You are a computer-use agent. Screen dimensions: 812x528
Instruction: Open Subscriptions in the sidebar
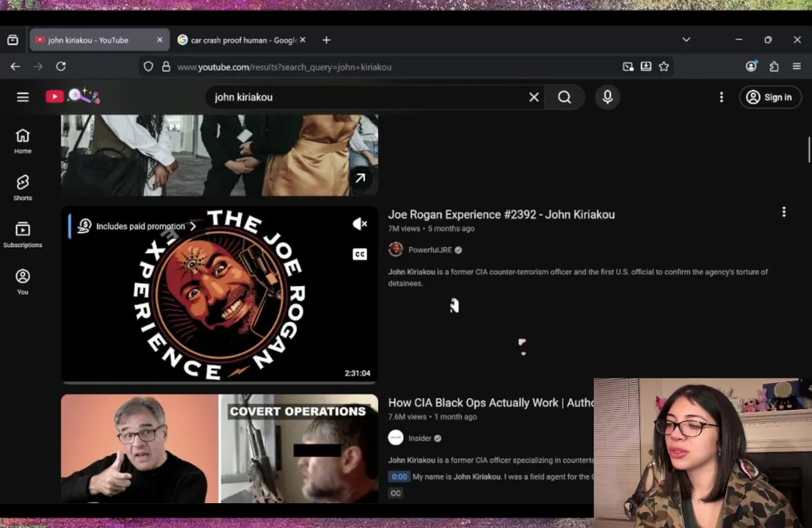click(x=23, y=235)
